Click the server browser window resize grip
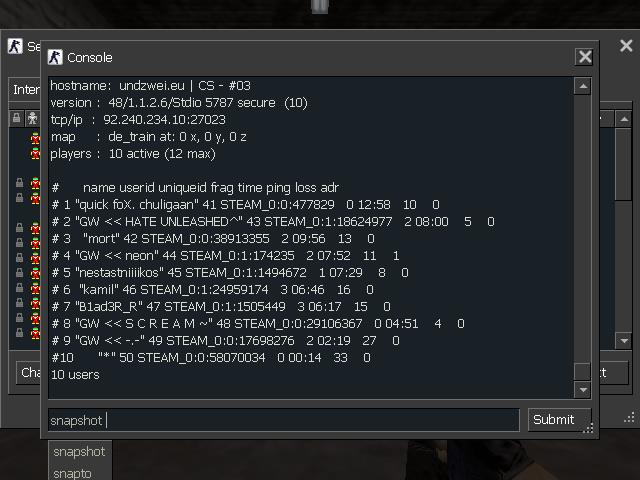 pos(629,418)
